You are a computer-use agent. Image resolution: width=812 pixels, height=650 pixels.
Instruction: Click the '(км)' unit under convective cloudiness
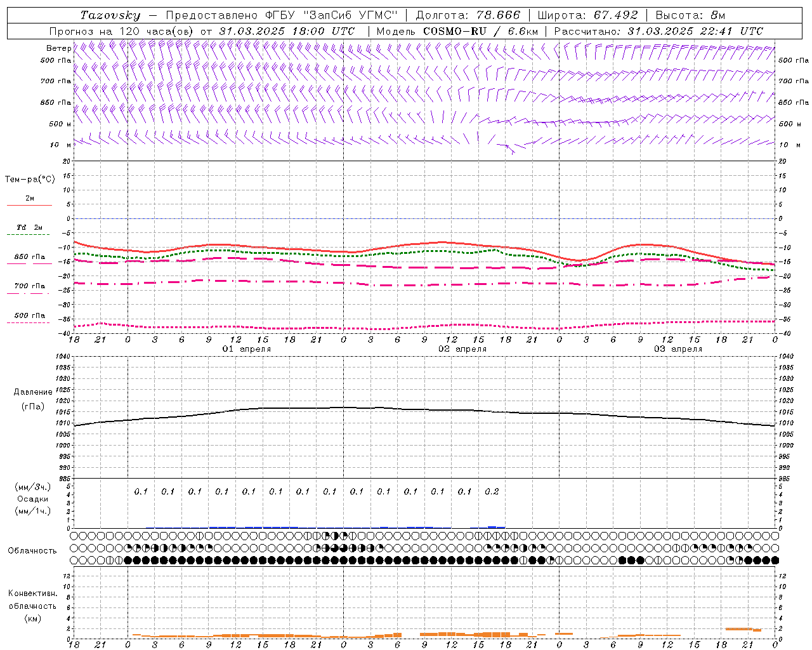tap(32, 618)
